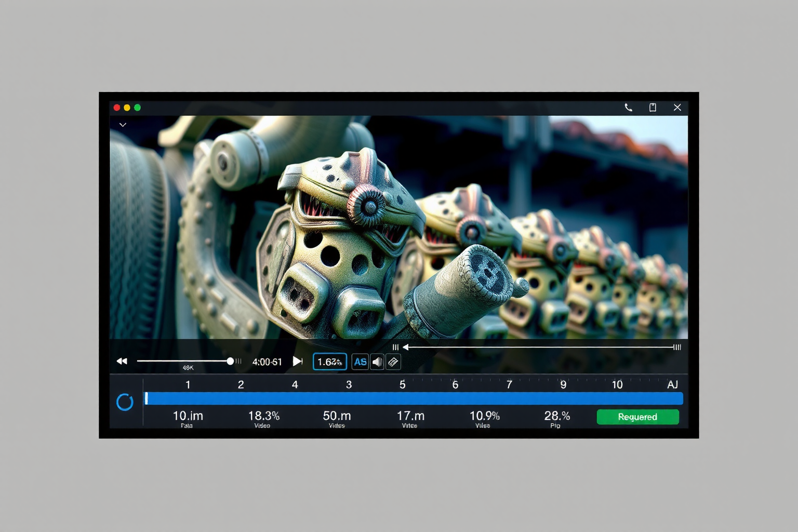This screenshot has height=532, width=798.
Task: Click the green Requered button
Action: tap(637, 417)
